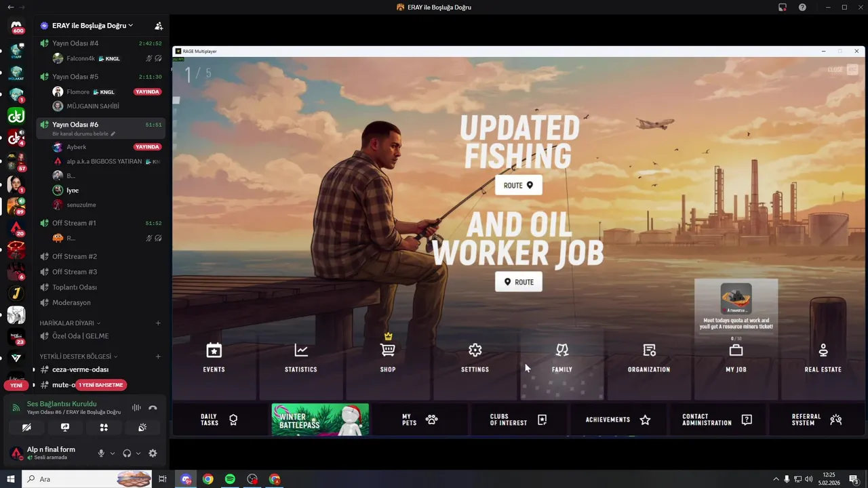Screen dimensions: 868x488
Task: Watch Flomore's YAYINDA stream badge
Action: tap(147, 91)
